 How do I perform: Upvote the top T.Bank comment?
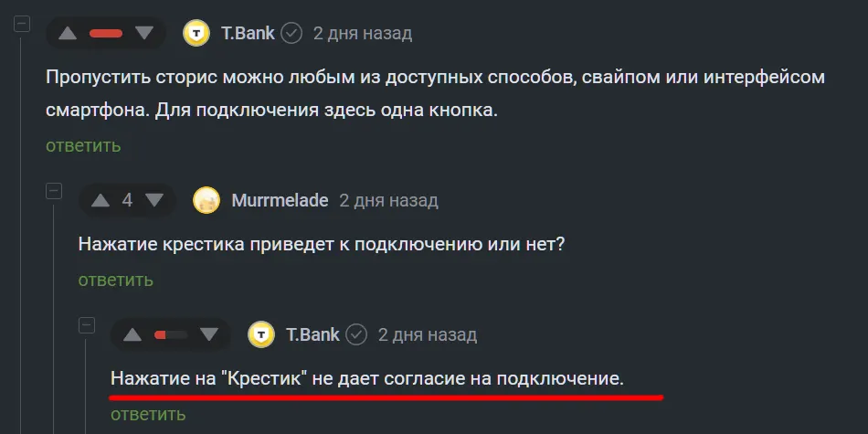pyautogui.click(x=69, y=34)
